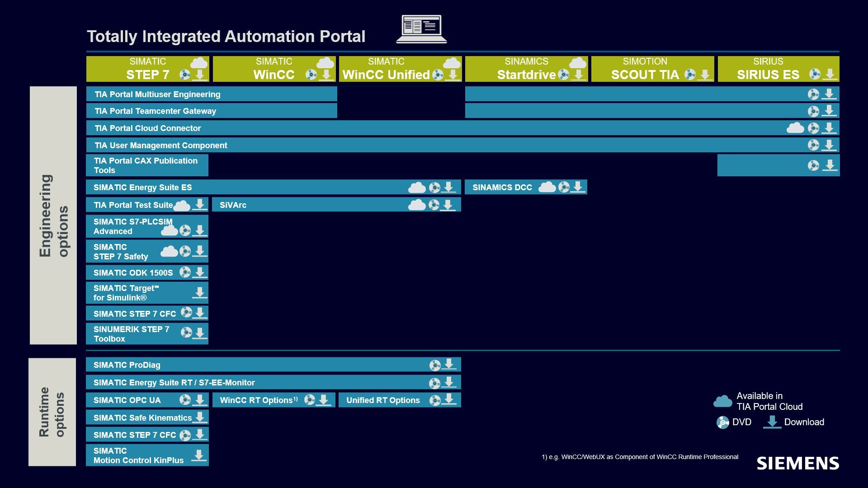Viewport: 868px width, 488px height.
Task: Click the legend DVD icon
Action: pos(722,422)
